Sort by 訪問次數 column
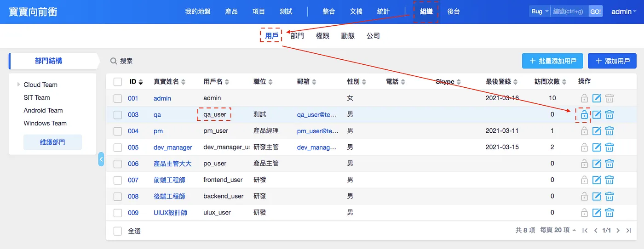This screenshot has width=644, height=249. coord(550,82)
